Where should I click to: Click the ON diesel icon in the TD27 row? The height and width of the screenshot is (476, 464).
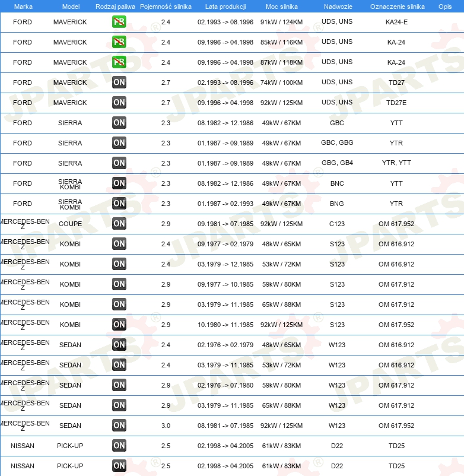point(119,82)
